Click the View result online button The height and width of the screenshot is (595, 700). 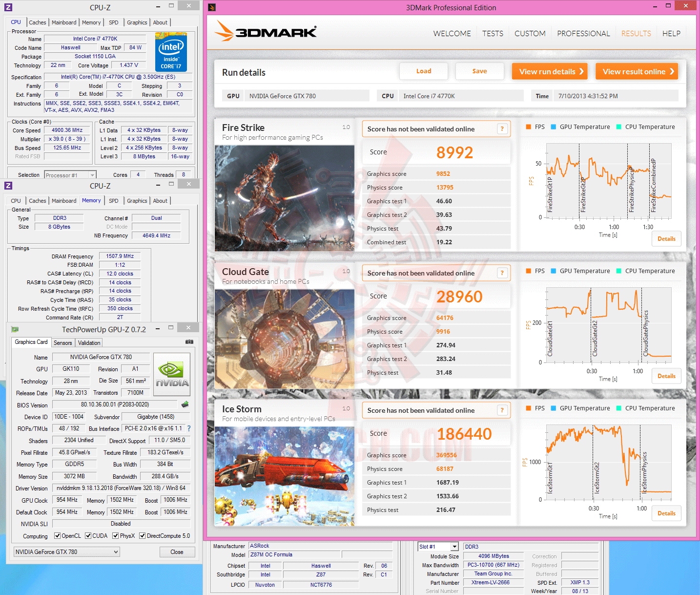(x=637, y=71)
